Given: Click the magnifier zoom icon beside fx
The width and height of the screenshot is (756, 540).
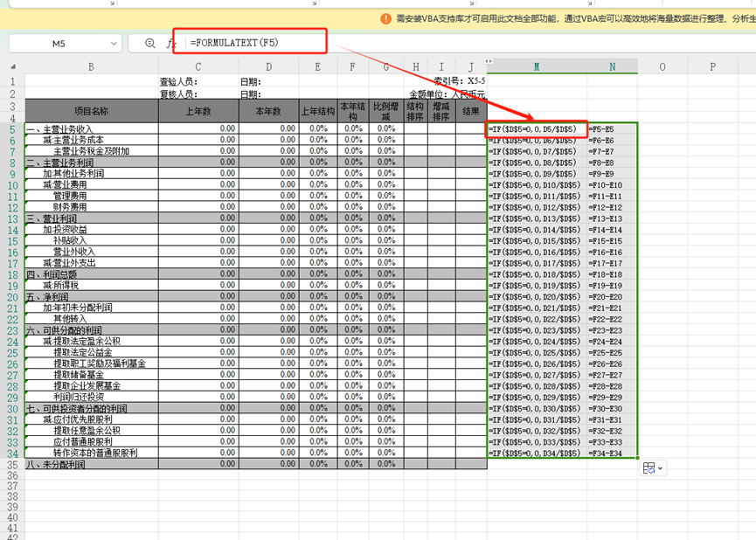Looking at the screenshot, I should pos(150,44).
